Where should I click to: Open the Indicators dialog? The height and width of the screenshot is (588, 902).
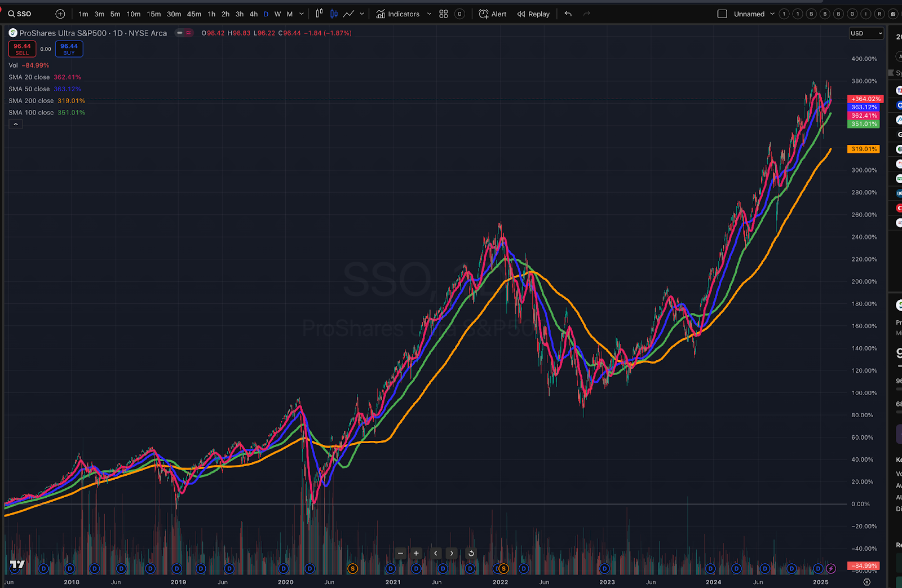[x=398, y=14]
